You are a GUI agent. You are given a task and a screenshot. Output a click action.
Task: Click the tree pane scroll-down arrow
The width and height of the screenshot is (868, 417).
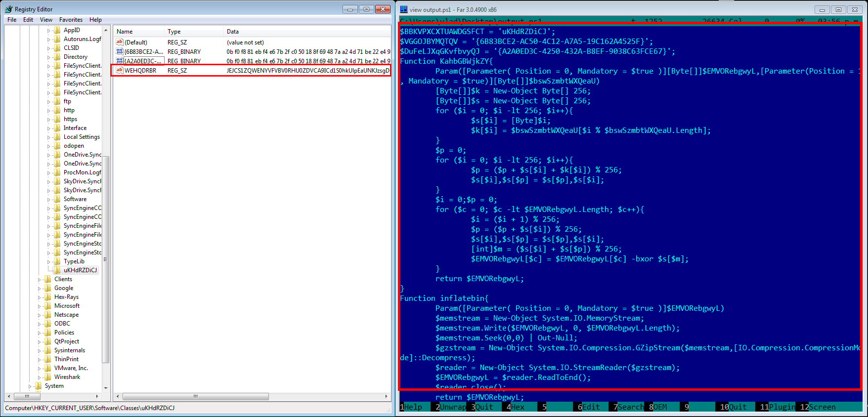point(105,388)
